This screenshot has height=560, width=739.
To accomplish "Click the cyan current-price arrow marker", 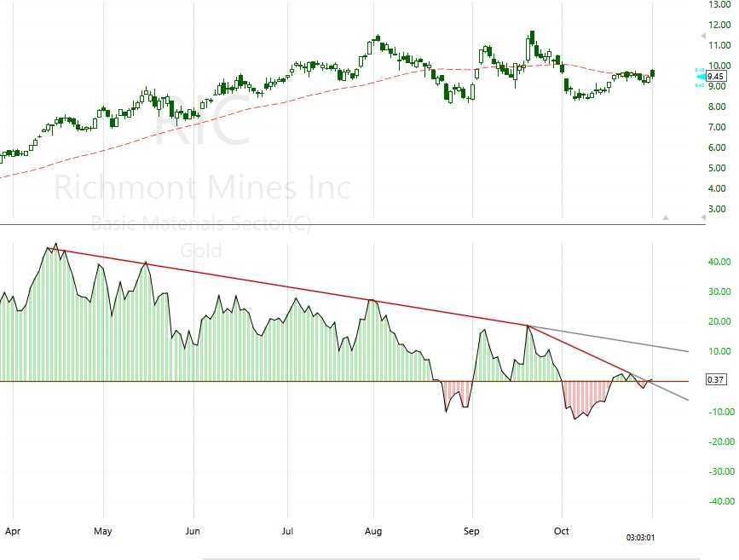I will pos(701,77).
